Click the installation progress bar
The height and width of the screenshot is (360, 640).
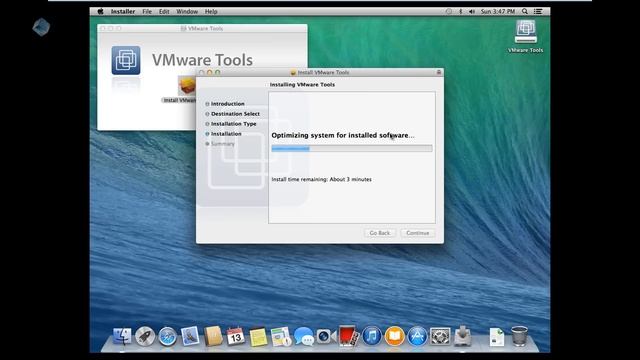coord(352,149)
